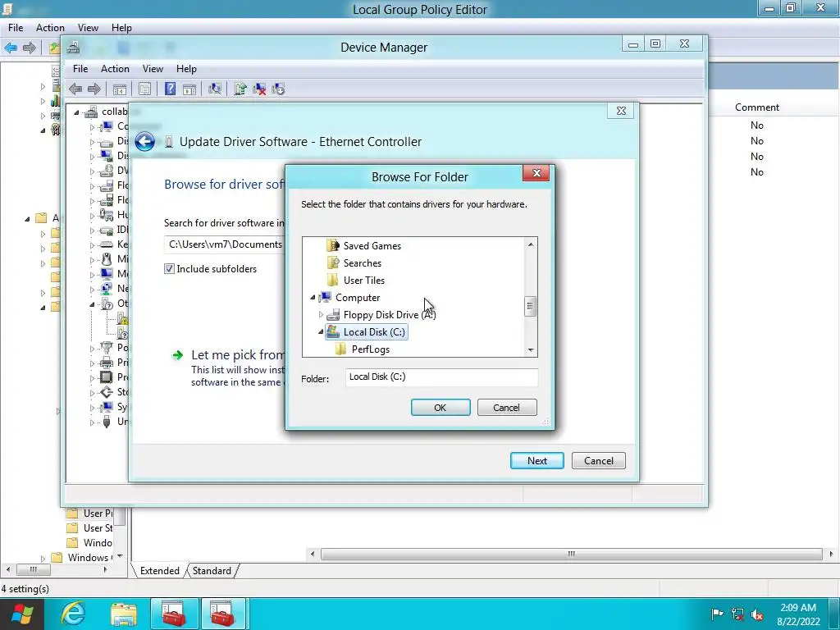The width and height of the screenshot is (840, 630).
Task: Open Device Manager Action menu
Action: pyautogui.click(x=115, y=69)
